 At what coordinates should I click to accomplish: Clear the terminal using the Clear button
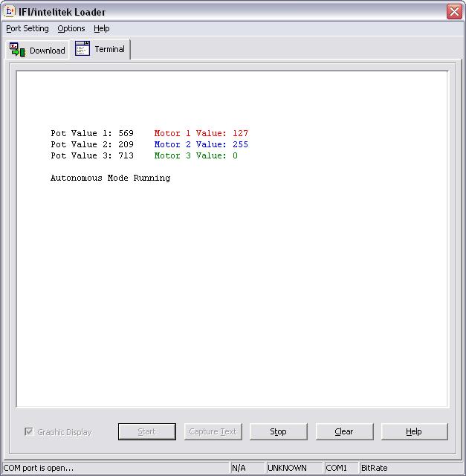point(344,431)
